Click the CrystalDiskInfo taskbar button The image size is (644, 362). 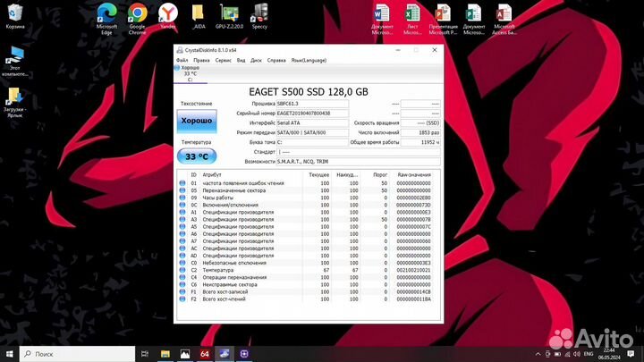225,353
